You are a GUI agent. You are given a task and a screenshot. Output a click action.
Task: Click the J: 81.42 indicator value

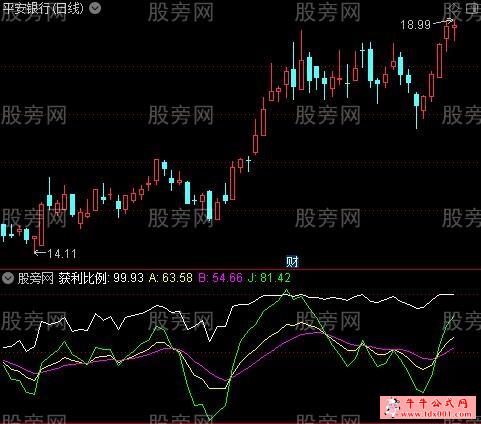(269, 278)
